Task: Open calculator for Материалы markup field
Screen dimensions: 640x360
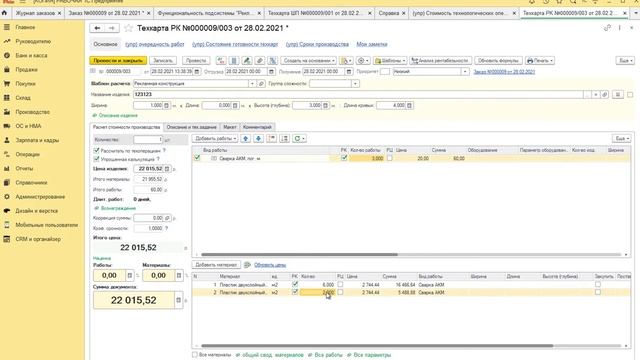Action: click(x=179, y=276)
